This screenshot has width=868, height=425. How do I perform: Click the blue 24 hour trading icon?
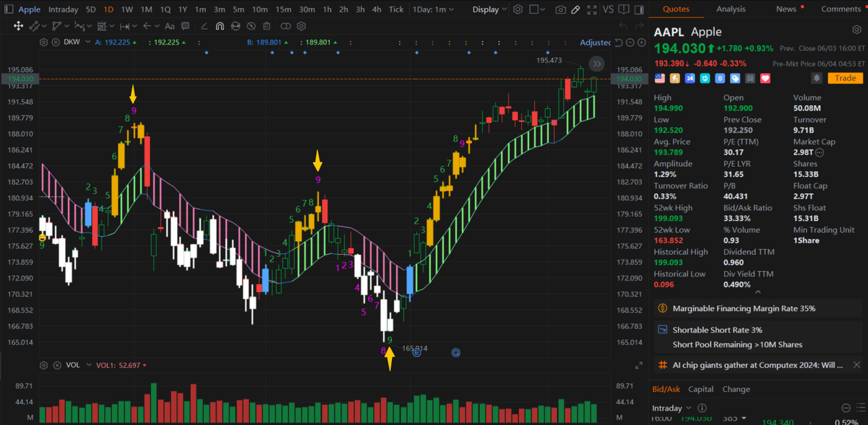click(690, 79)
